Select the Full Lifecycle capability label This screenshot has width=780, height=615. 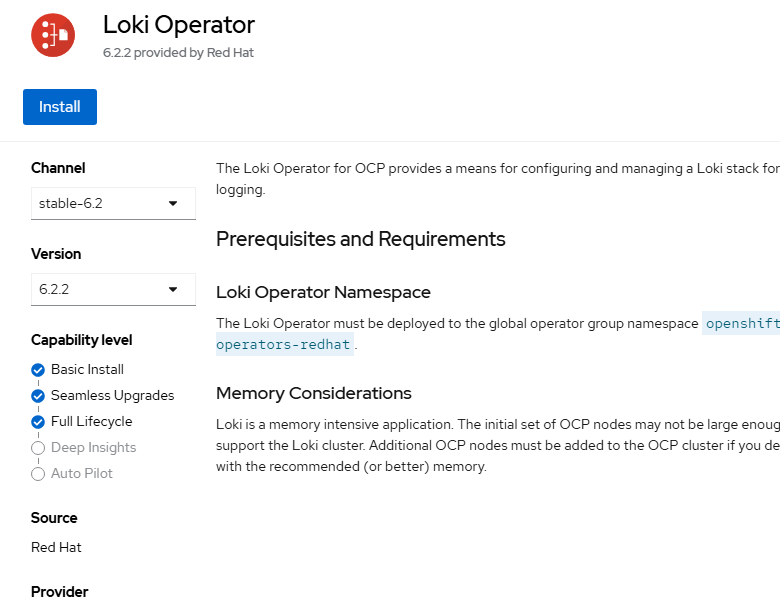coord(92,421)
